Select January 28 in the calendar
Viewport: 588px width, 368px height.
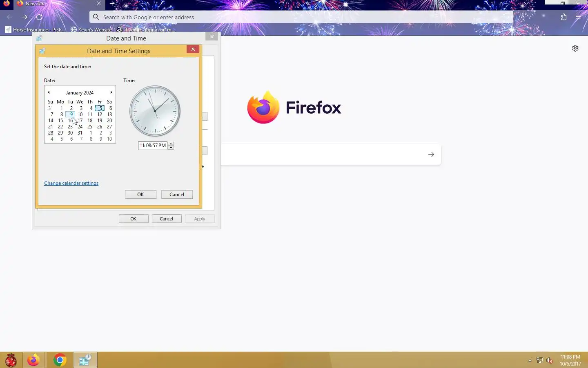point(51,133)
